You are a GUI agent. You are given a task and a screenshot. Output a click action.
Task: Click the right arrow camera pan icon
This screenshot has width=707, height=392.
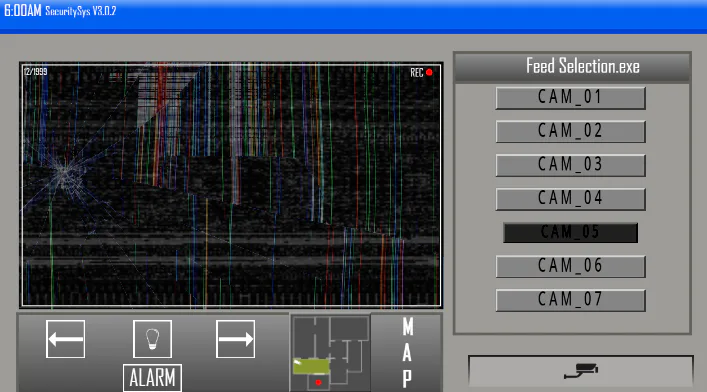point(235,339)
